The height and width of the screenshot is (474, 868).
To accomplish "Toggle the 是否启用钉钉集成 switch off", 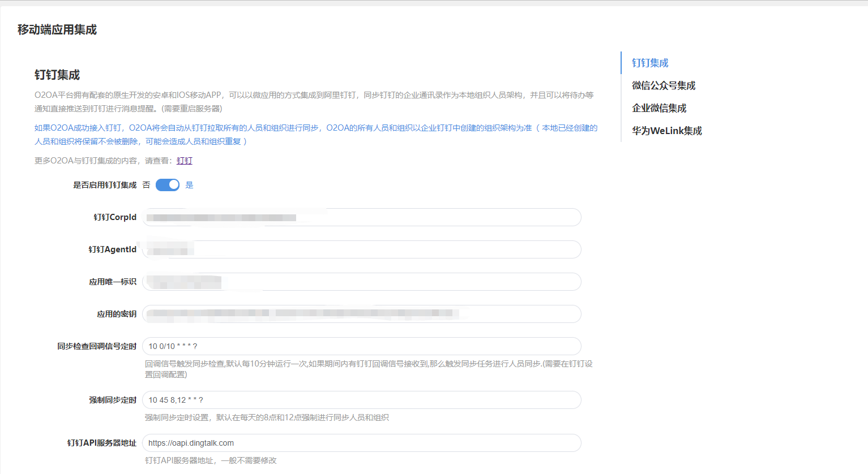I will (x=167, y=184).
